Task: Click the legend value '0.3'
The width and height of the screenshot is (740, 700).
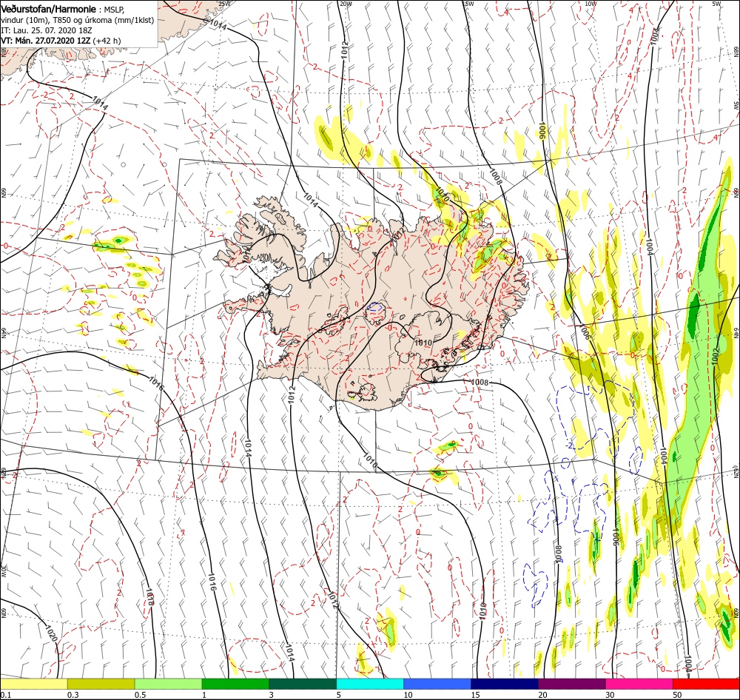Action: (73, 694)
